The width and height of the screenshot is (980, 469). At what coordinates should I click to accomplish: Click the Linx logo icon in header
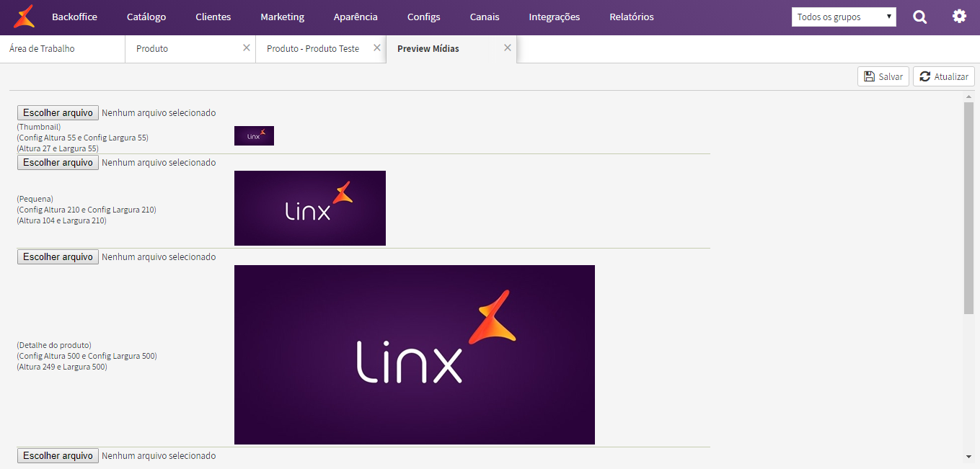24,17
